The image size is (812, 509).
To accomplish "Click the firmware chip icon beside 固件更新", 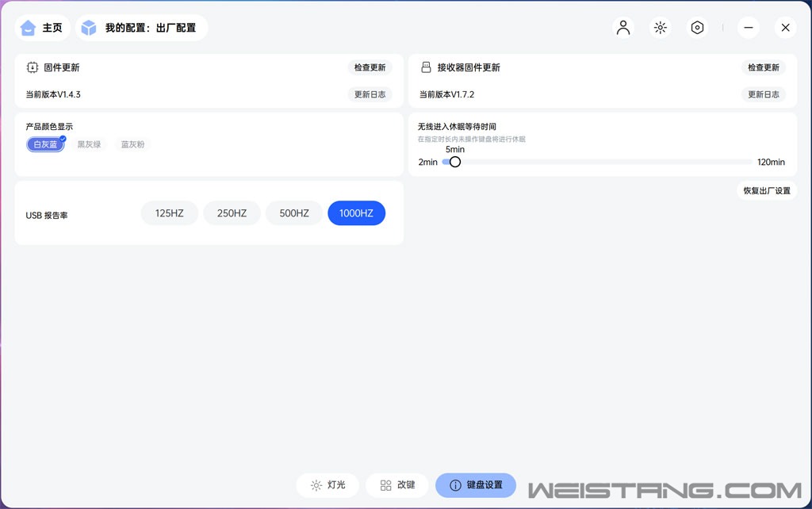I will point(33,67).
